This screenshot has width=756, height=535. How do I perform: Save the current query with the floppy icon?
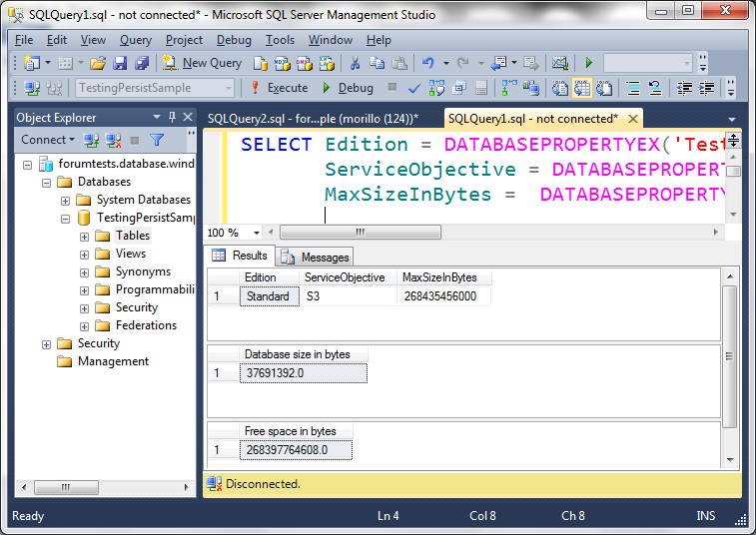pyautogui.click(x=120, y=63)
